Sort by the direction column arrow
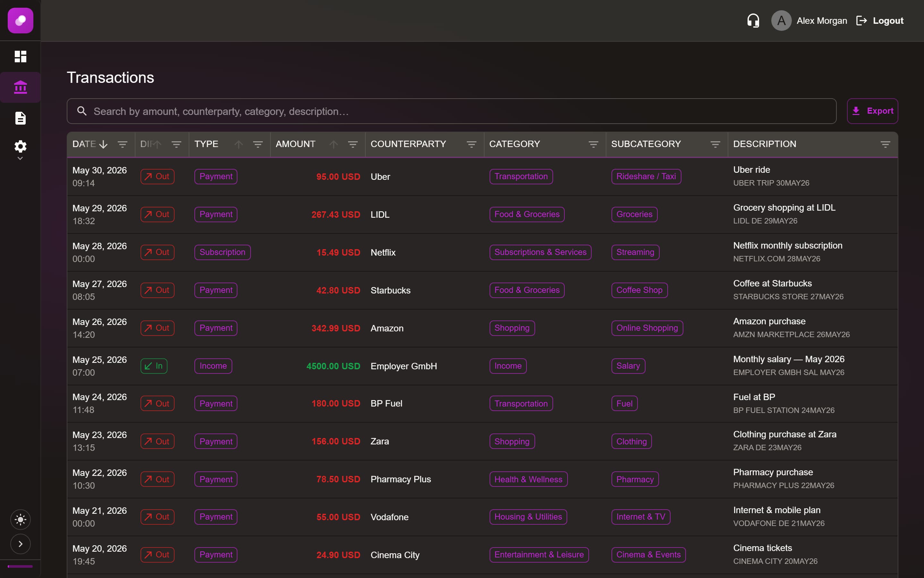Viewport: 924px width, 578px height. [x=157, y=144]
